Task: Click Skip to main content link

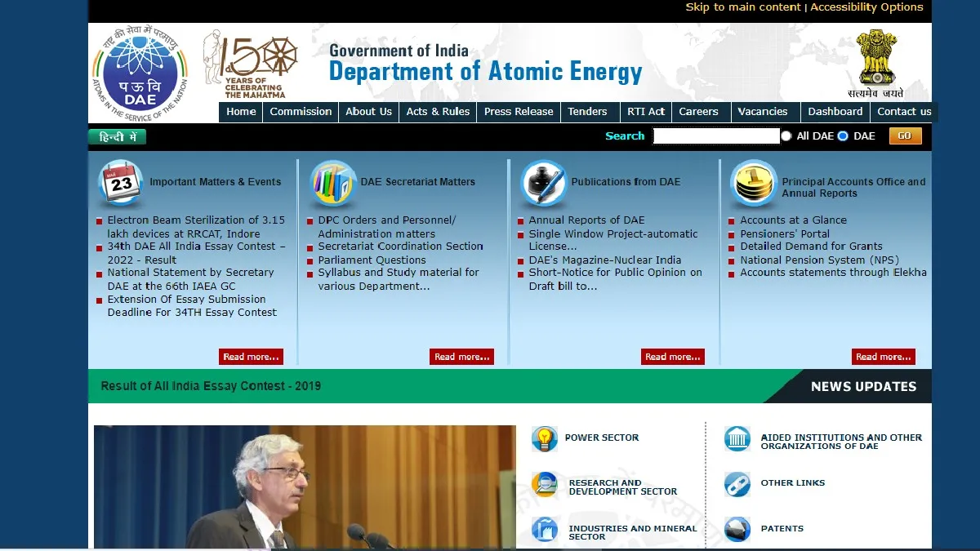Action: 743,7
